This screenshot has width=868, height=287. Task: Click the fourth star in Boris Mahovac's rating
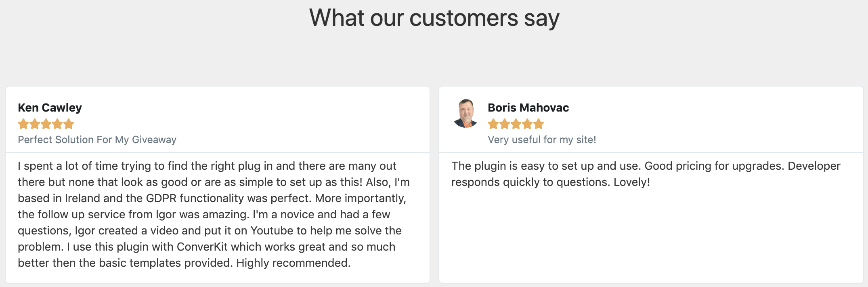point(527,124)
